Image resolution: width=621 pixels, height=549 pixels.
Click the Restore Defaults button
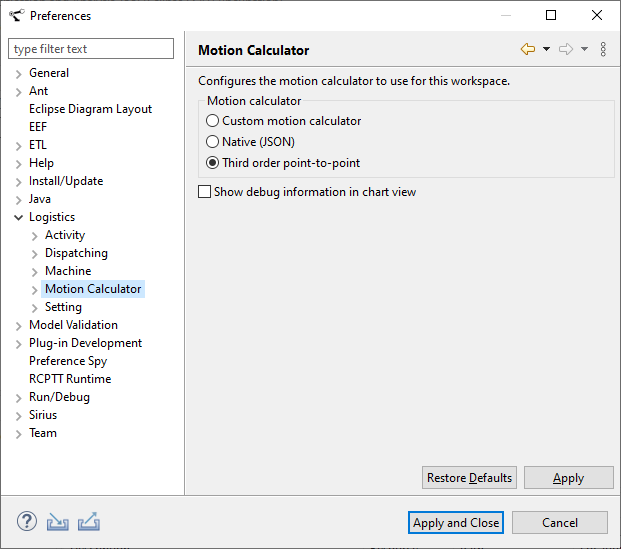(x=469, y=478)
